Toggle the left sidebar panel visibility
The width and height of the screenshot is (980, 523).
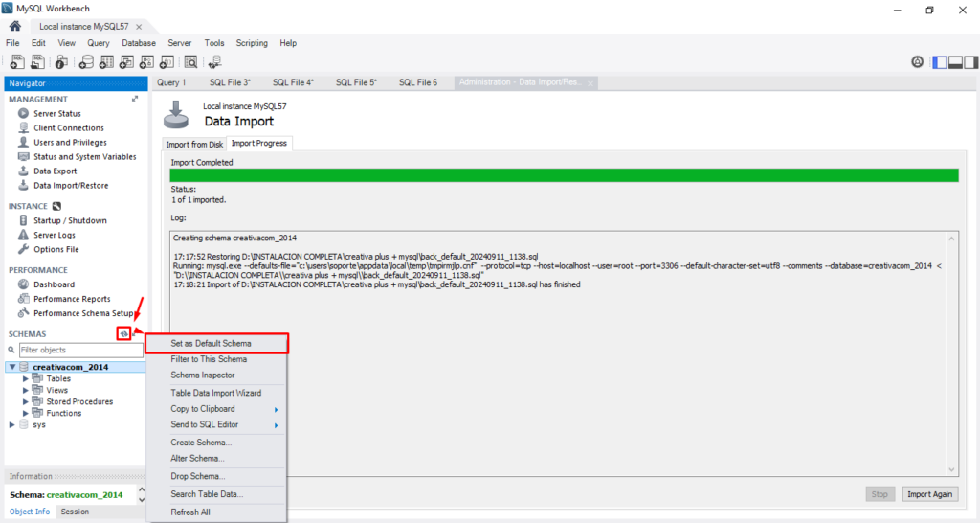[940, 62]
